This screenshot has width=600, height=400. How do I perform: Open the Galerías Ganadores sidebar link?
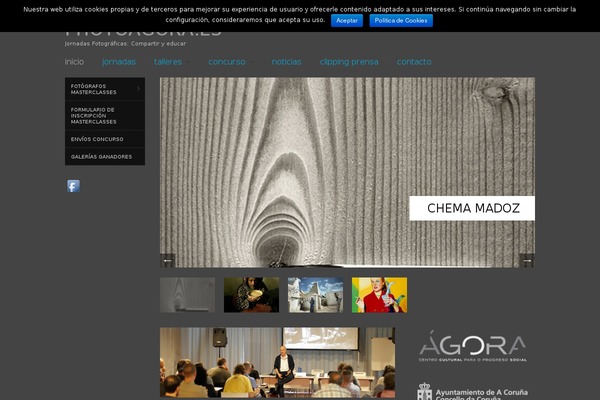click(x=105, y=157)
